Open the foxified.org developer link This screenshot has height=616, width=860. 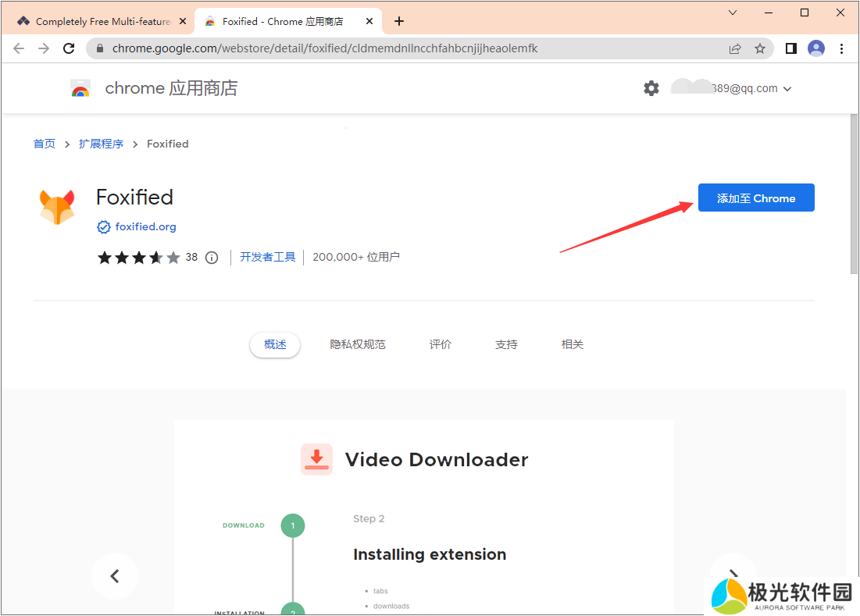point(145,227)
